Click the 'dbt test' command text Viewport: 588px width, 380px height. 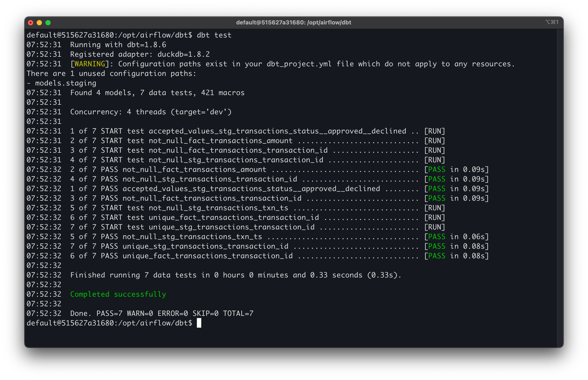pyautogui.click(x=214, y=35)
